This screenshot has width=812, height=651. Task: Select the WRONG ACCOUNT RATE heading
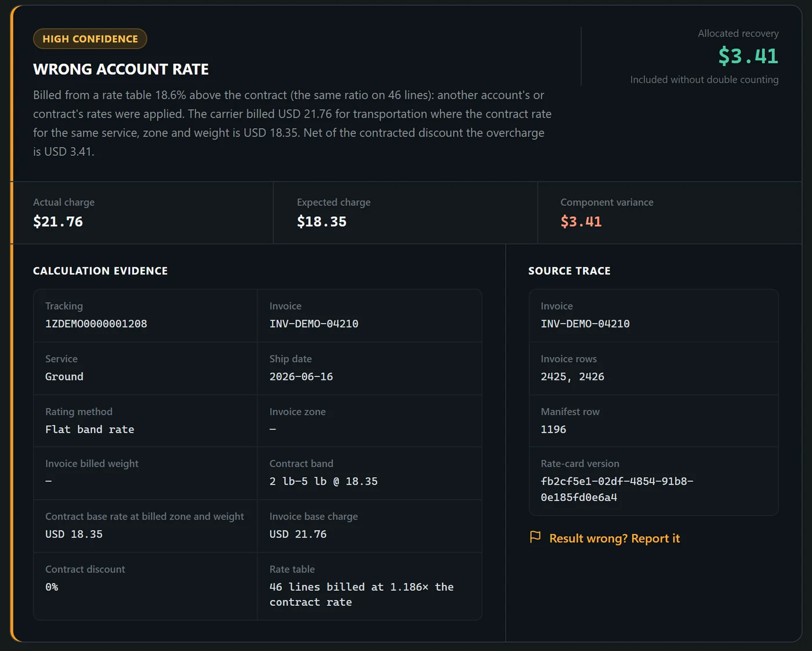(x=121, y=70)
